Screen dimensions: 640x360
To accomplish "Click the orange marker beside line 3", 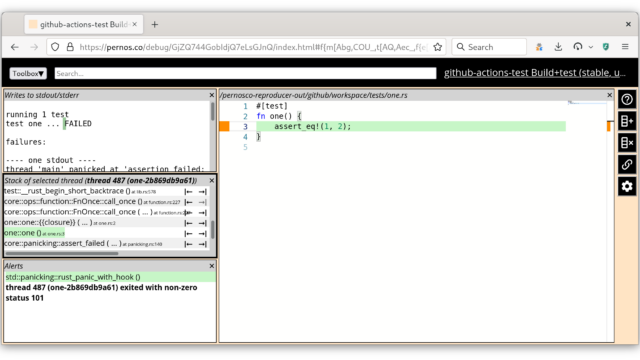I will click(x=224, y=127).
